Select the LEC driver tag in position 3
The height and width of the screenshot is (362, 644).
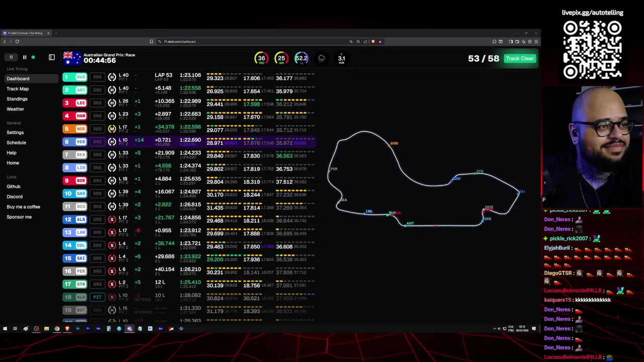click(x=74, y=103)
